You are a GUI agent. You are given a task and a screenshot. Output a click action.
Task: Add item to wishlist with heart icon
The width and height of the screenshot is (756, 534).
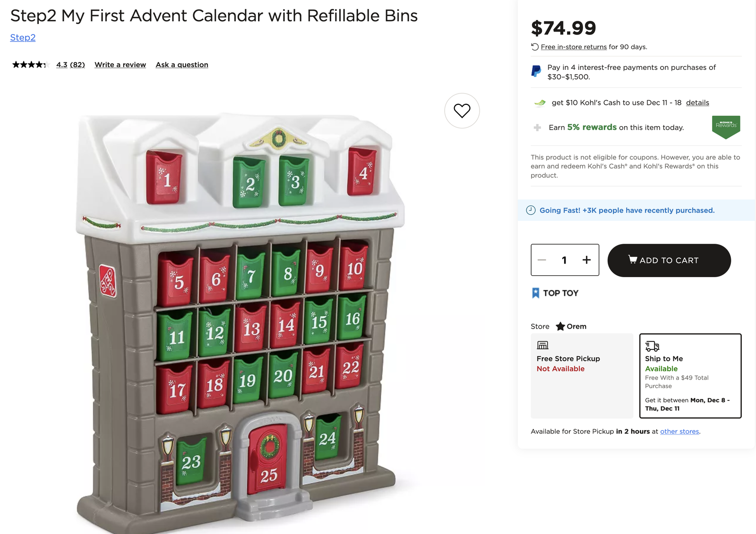pos(462,110)
